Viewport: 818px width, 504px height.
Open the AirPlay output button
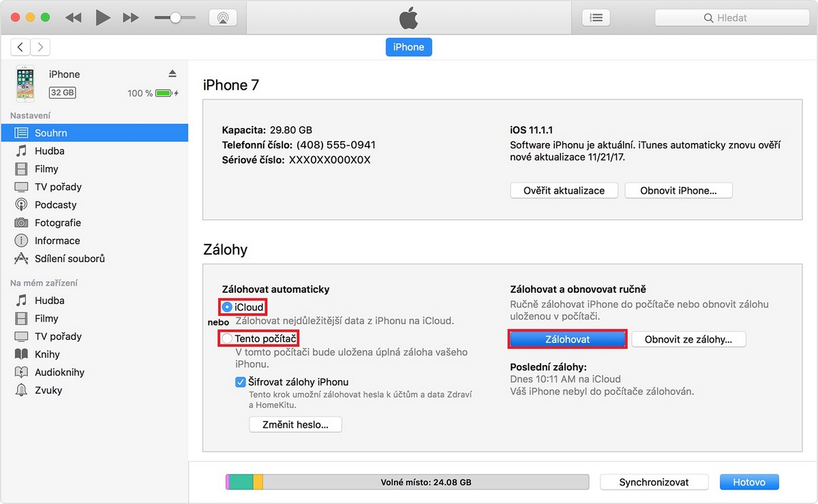pyautogui.click(x=222, y=18)
